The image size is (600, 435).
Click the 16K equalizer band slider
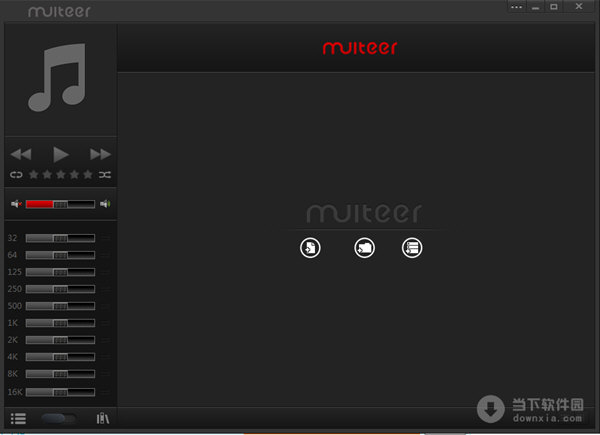(60, 391)
